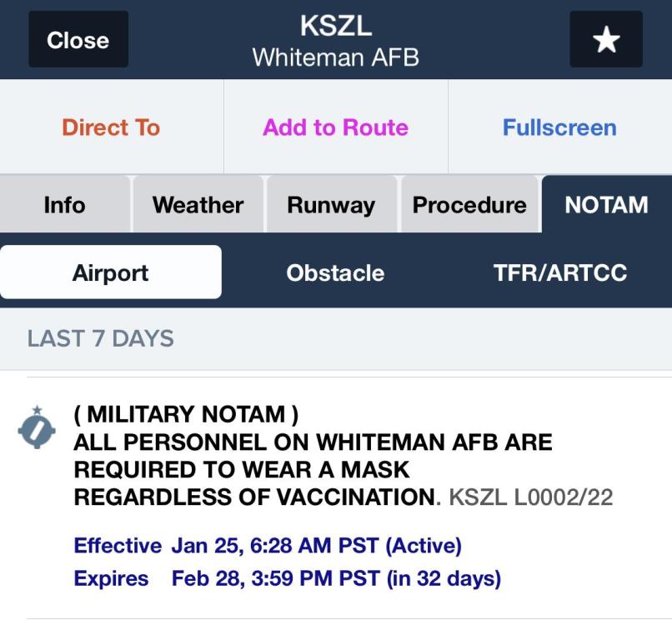The image size is (672, 625).
Task: Open the panel in Fullscreen
Action: 559,127
